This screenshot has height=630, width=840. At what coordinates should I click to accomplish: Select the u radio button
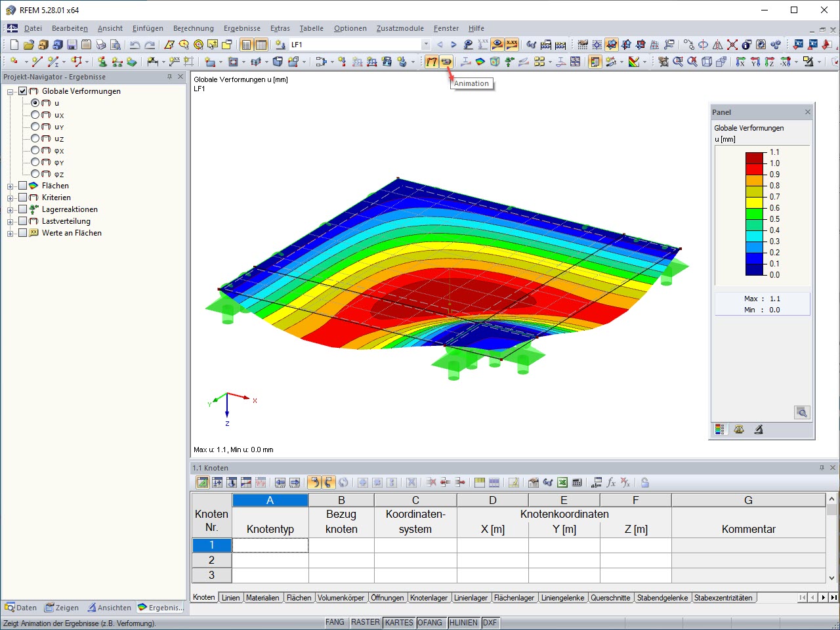click(35, 103)
